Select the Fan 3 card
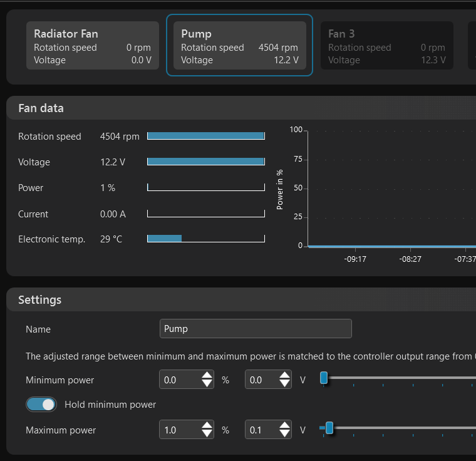Screen dimensions: 476x461 pyautogui.click(x=386, y=46)
